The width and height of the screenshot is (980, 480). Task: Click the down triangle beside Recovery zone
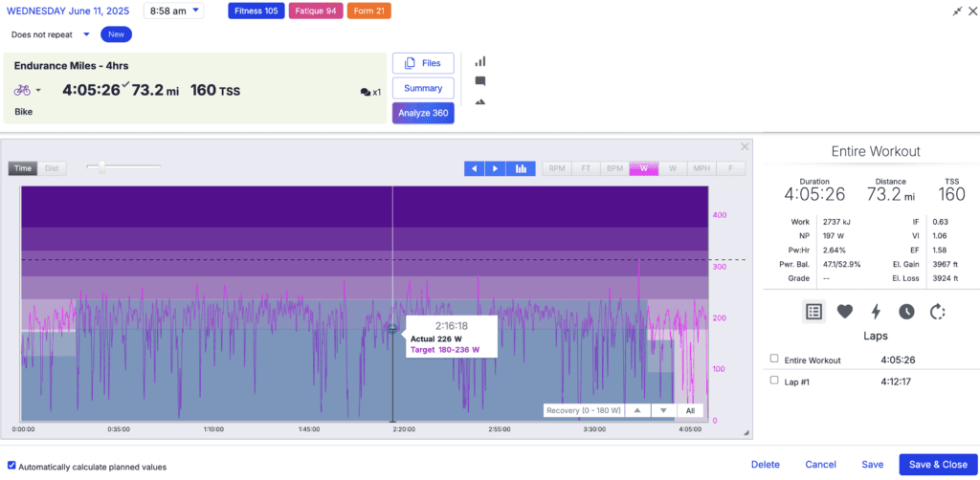point(664,411)
